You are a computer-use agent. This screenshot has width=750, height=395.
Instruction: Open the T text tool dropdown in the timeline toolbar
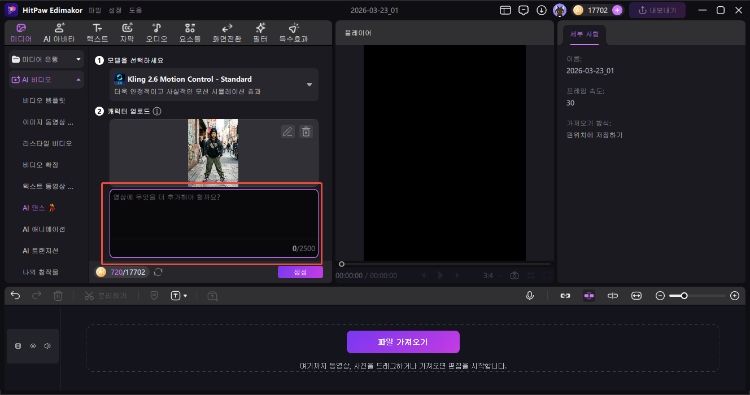coord(179,296)
